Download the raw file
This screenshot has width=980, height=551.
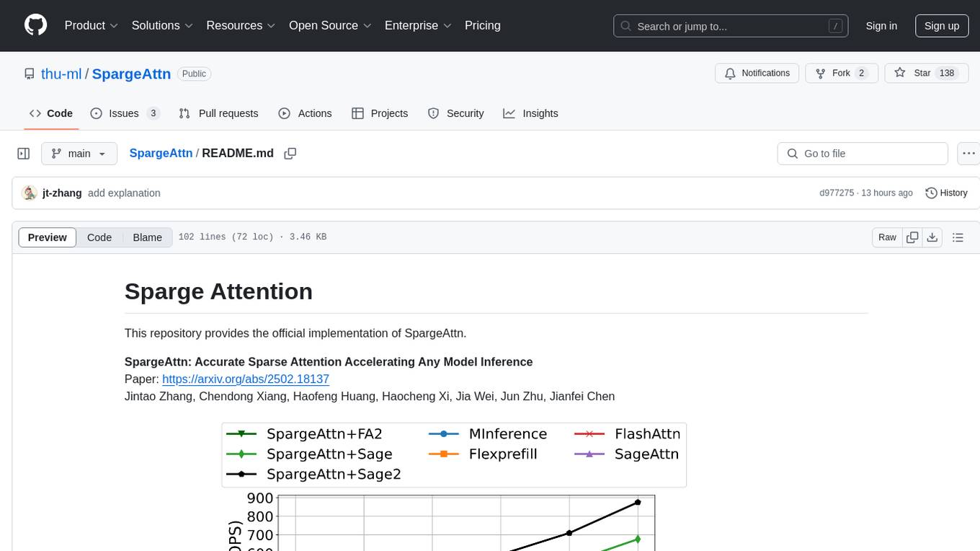tap(932, 237)
